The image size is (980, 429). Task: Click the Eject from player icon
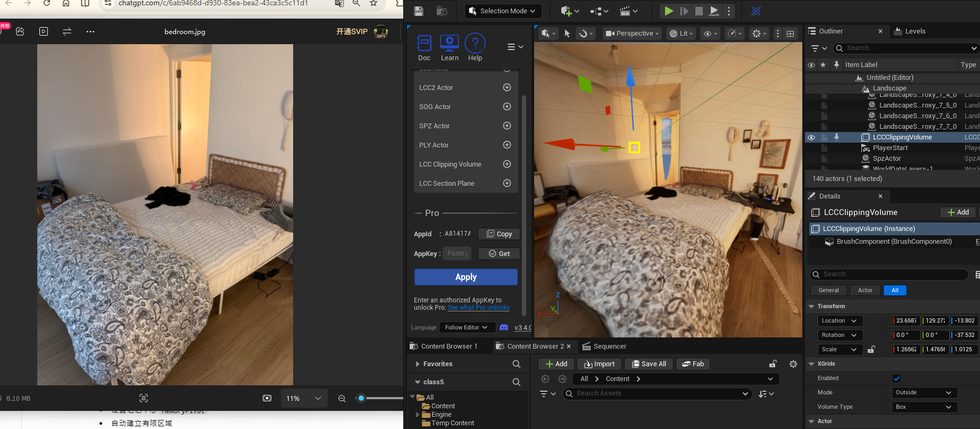pyautogui.click(x=714, y=11)
